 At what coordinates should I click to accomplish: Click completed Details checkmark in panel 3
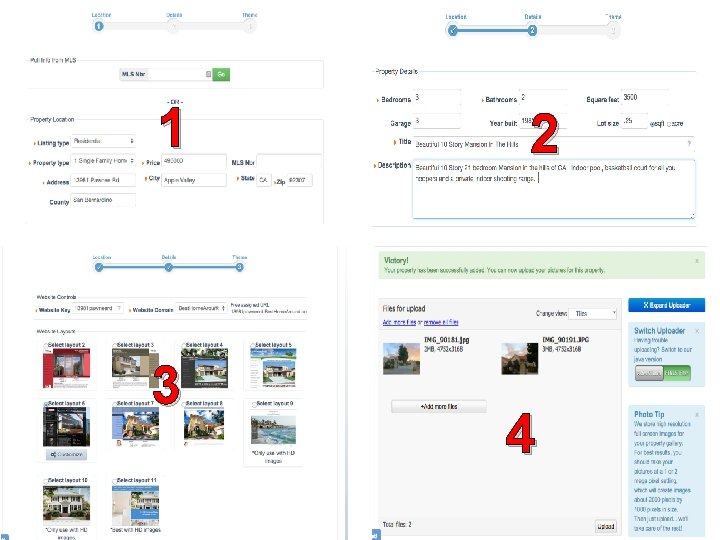(x=169, y=267)
